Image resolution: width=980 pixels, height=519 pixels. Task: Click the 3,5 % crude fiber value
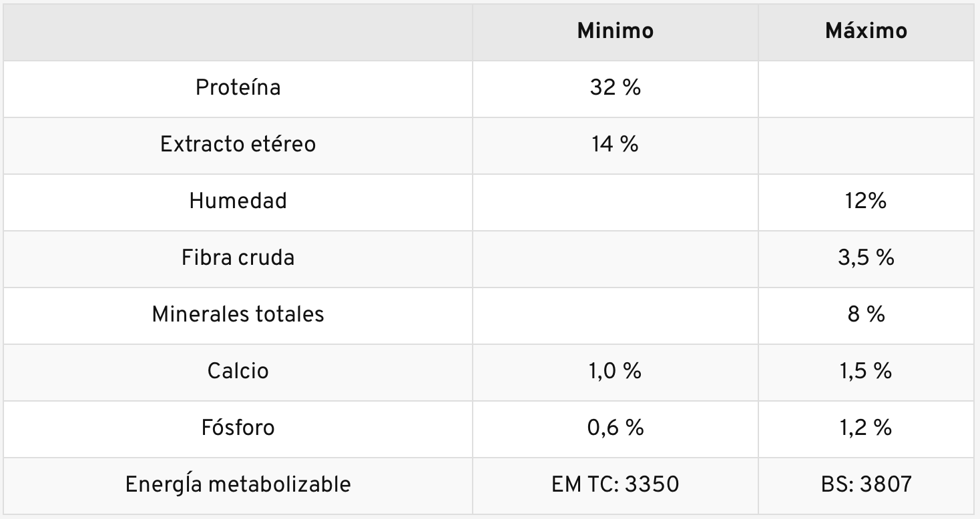(x=866, y=257)
